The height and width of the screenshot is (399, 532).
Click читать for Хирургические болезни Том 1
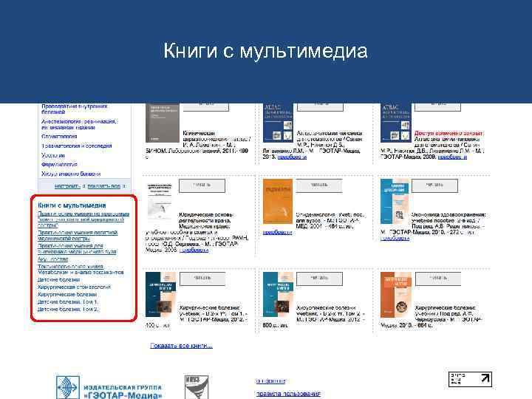202,279
